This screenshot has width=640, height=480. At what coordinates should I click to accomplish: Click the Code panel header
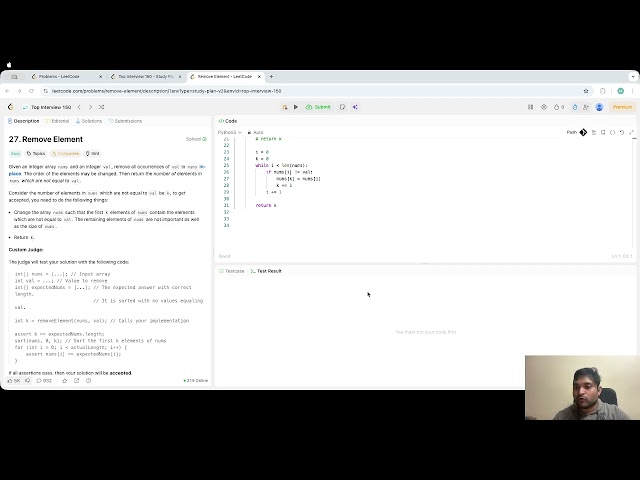click(228, 121)
